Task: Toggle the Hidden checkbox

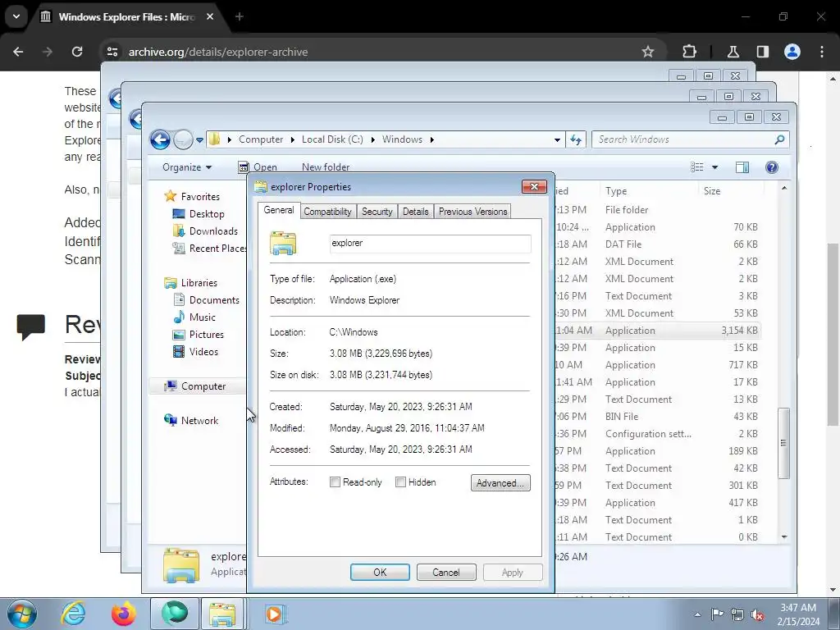Action: tap(400, 482)
